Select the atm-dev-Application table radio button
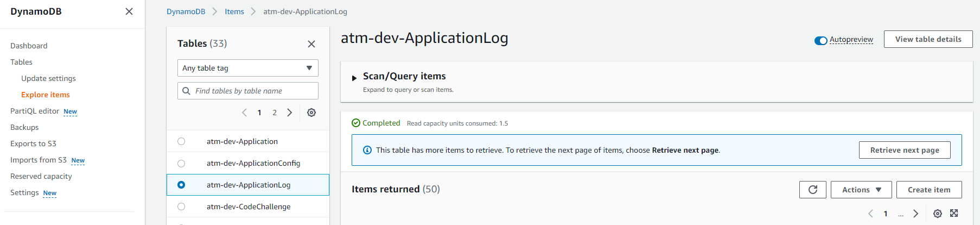This screenshot has height=225, width=980. pos(181,141)
